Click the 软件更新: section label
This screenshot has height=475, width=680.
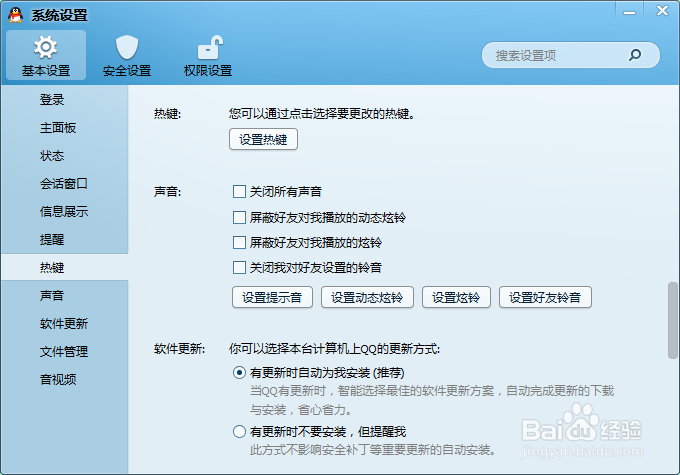click(x=180, y=349)
